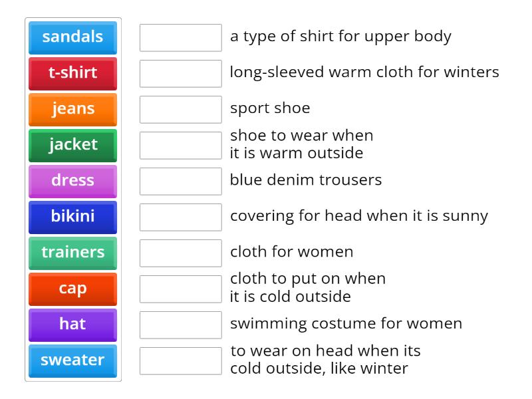Select the box next to 'long-sleeved warm cloth for winters'
Image resolution: width=532 pixels, height=399 pixels.
pyautogui.click(x=181, y=73)
